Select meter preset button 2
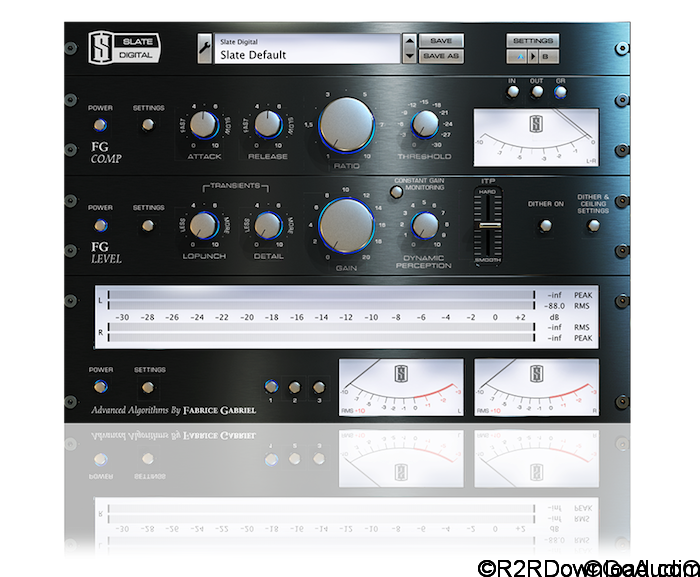This screenshot has height=577, width=700. tap(295, 387)
